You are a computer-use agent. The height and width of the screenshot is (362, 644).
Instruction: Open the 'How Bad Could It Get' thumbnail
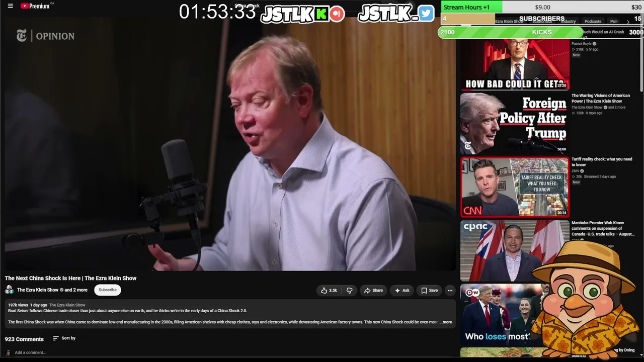pos(515,65)
